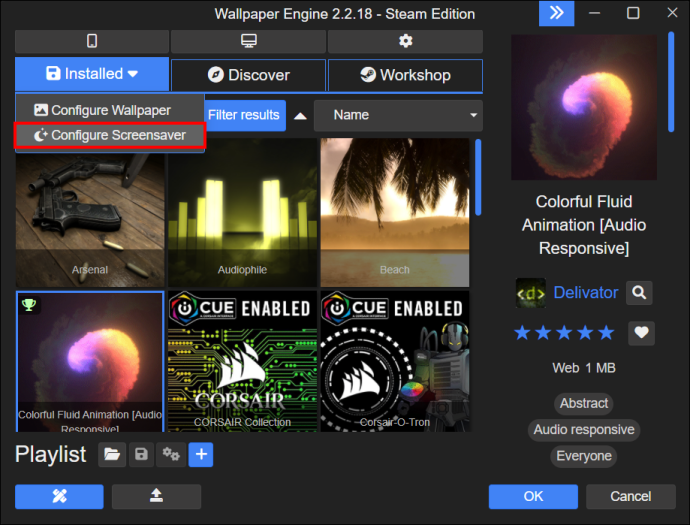The width and height of the screenshot is (690, 525).
Task: Click the Cancel button
Action: pos(631,496)
